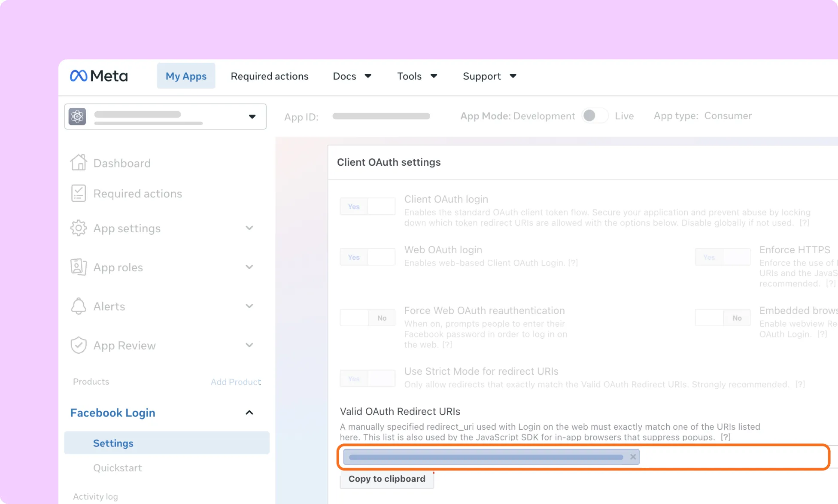Click the Dashboard house icon
This screenshot has width=838, height=504.
[x=79, y=163]
